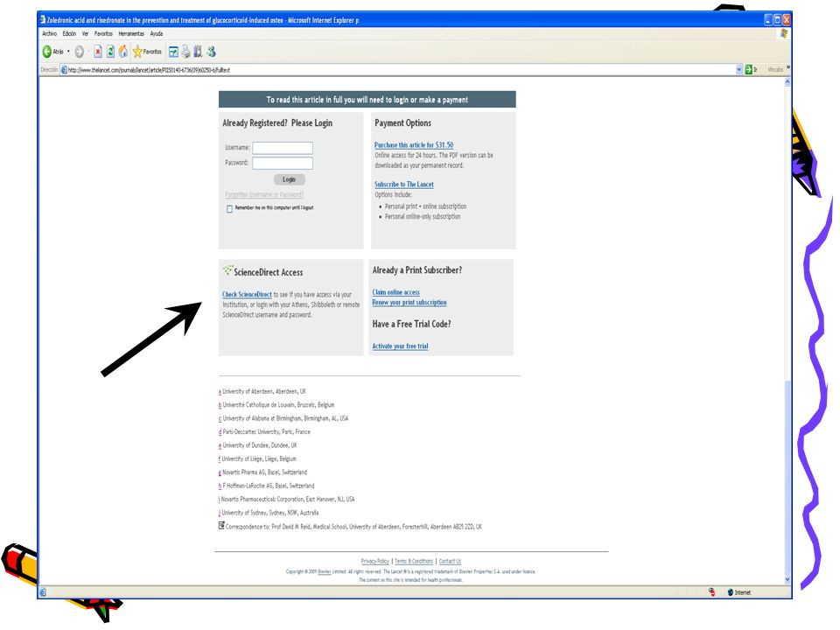
Task: Click affiliation d Paris-Descartes University
Action: (220, 431)
